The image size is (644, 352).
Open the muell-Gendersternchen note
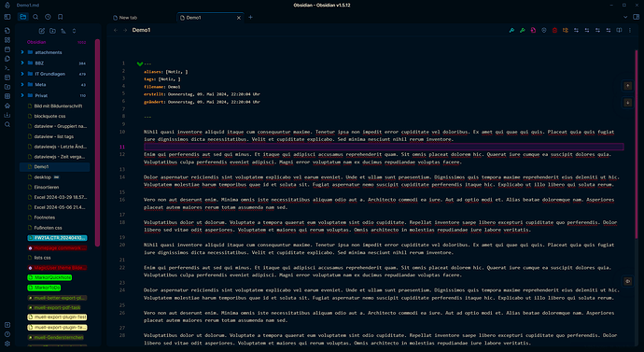55,338
